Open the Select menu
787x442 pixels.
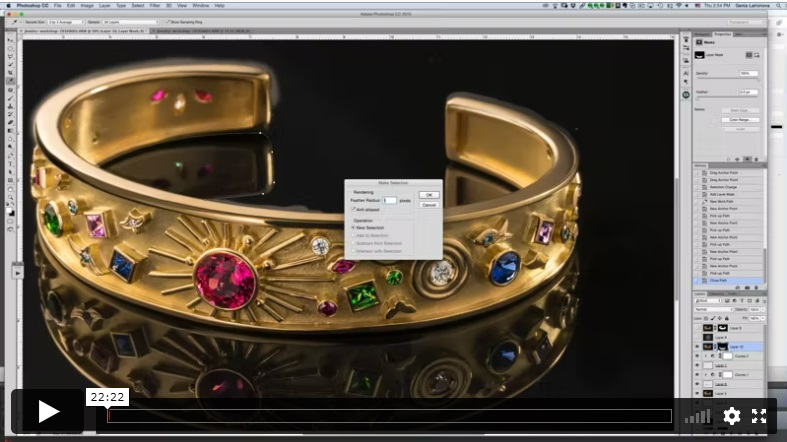pyautogui.click(x=138, y=6)
